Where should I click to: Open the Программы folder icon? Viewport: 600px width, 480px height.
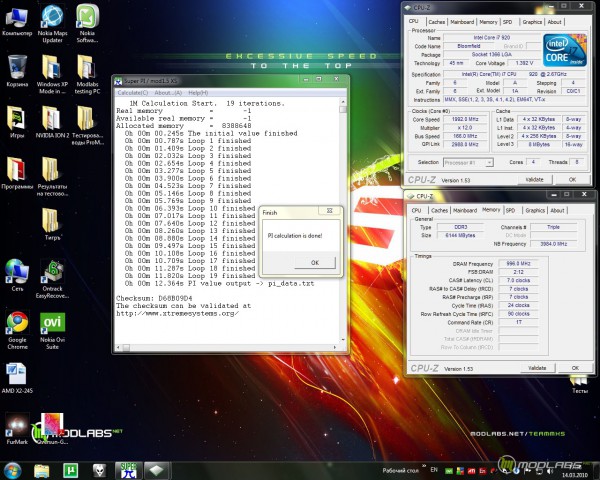tap(17, 173)
